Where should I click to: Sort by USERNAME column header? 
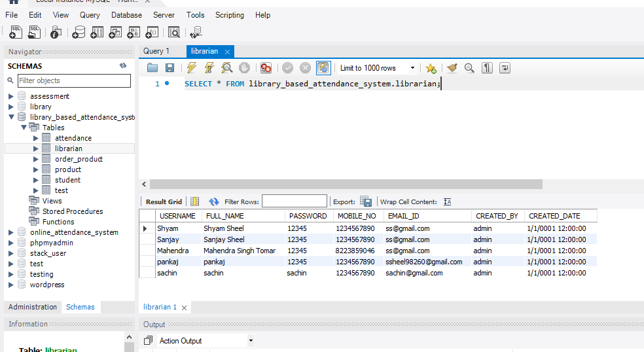tap(177, 216)
